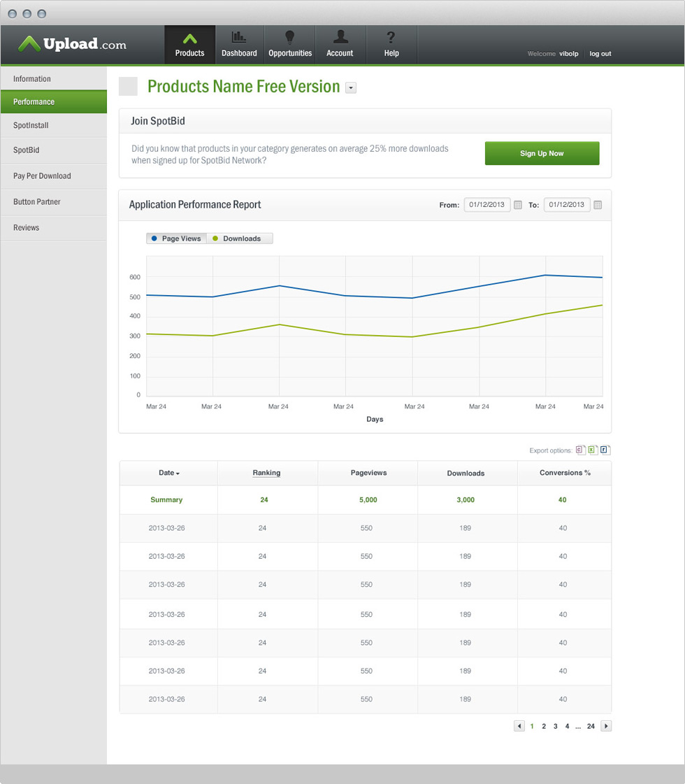
Task: Sort table by the Date column header
Action: [x=168, y=473]
